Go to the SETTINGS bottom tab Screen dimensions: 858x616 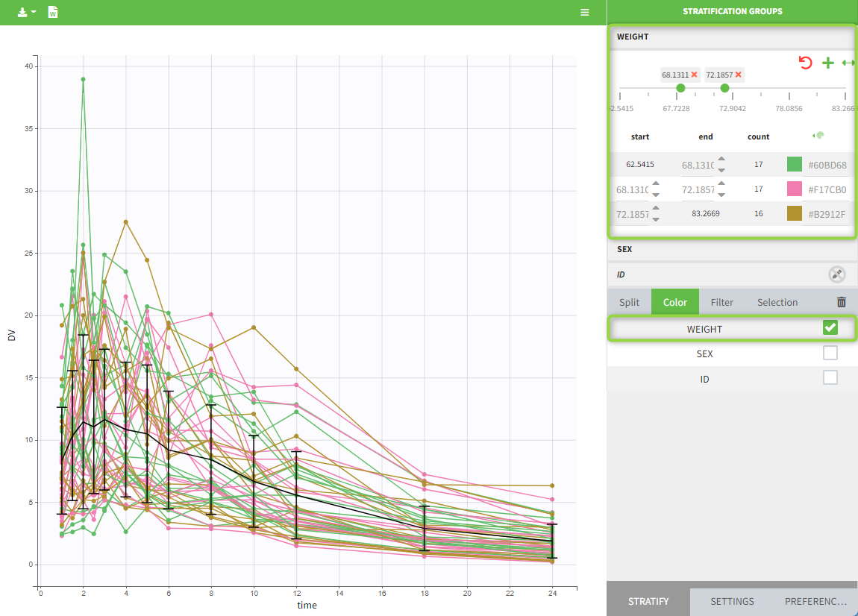click(x=731, y=601)
